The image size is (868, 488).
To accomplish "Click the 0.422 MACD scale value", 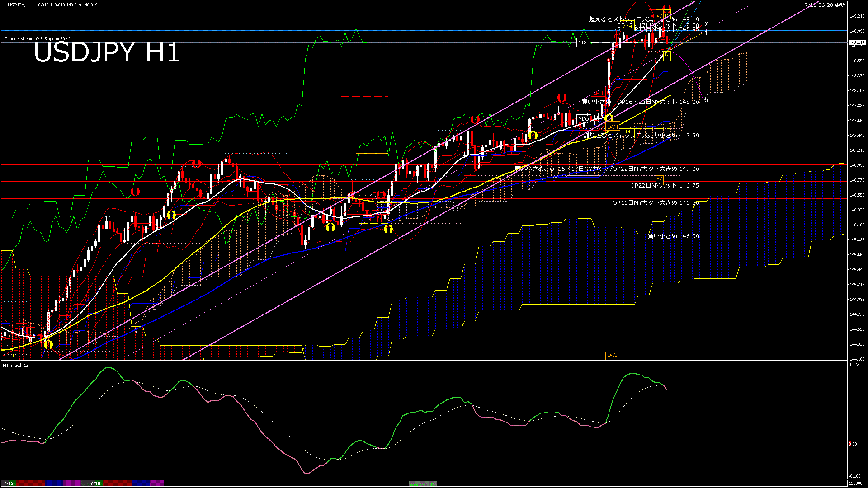I will tap(854, 365).
